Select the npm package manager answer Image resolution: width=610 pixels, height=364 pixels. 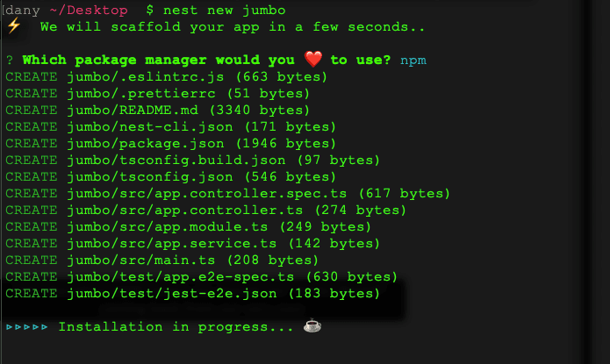point(413,61)
